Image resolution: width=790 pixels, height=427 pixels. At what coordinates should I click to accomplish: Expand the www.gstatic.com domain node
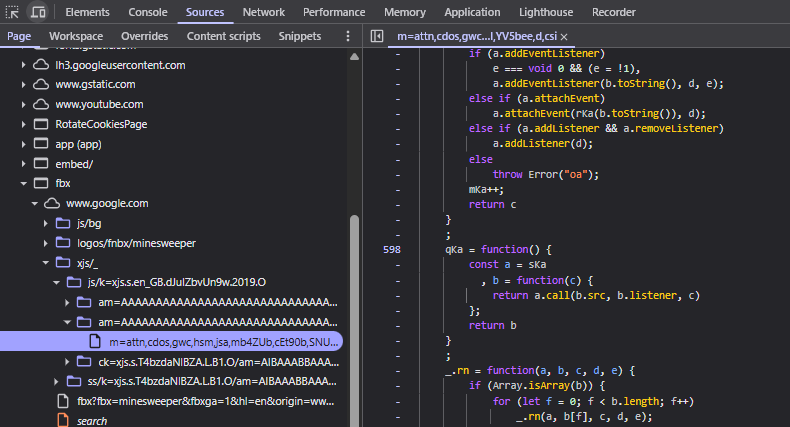(x=25, y=84)
